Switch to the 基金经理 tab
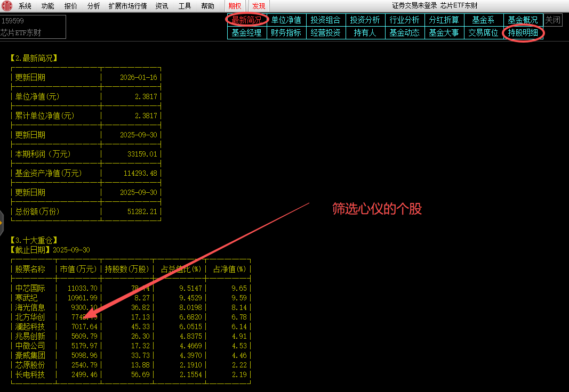569x392 pixels. click(x=247, y=32)
